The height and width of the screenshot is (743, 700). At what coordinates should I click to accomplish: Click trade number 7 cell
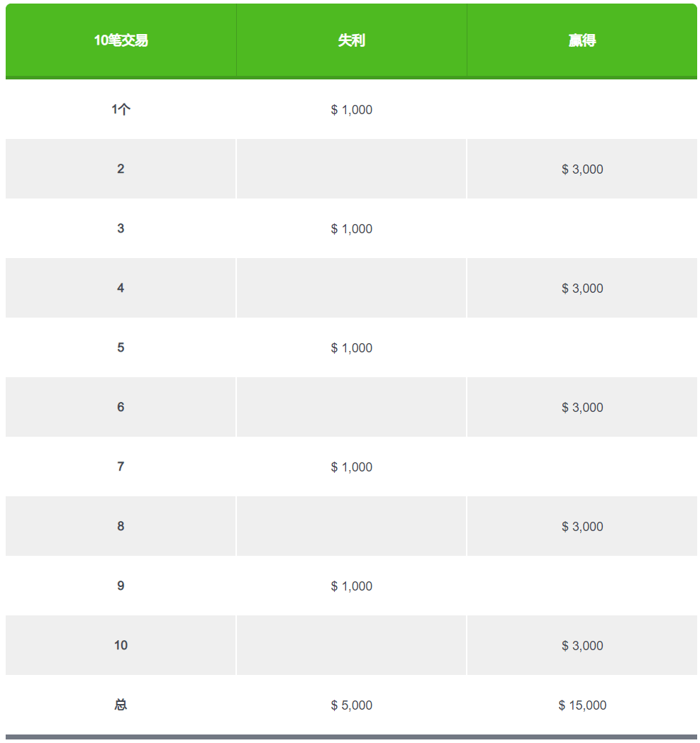(121, 467)
